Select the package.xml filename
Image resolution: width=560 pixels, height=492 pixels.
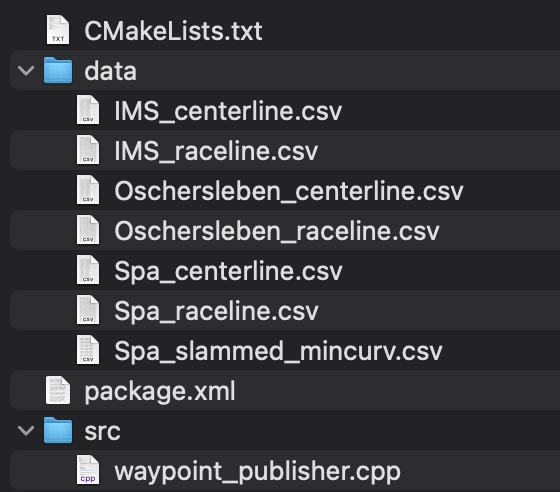point(160,392)
